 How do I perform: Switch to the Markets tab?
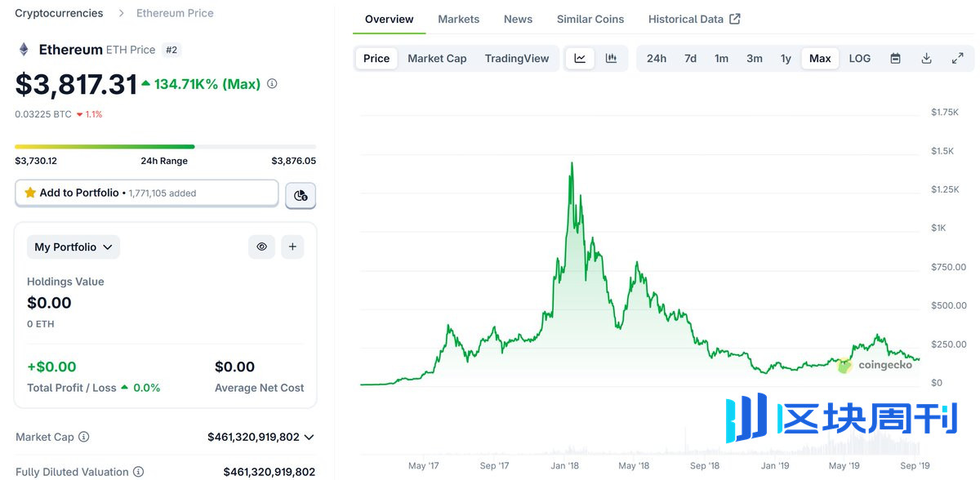[458, 19]
